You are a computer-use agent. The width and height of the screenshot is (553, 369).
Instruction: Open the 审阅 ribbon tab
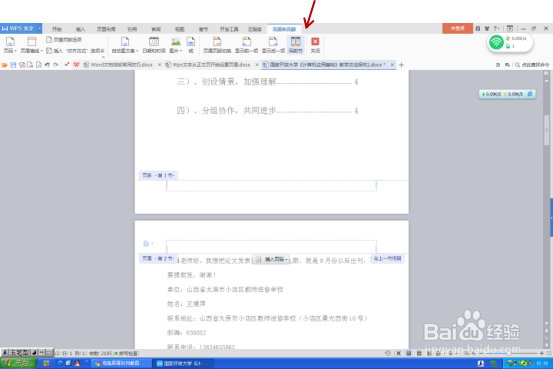(x=156, y=29)
